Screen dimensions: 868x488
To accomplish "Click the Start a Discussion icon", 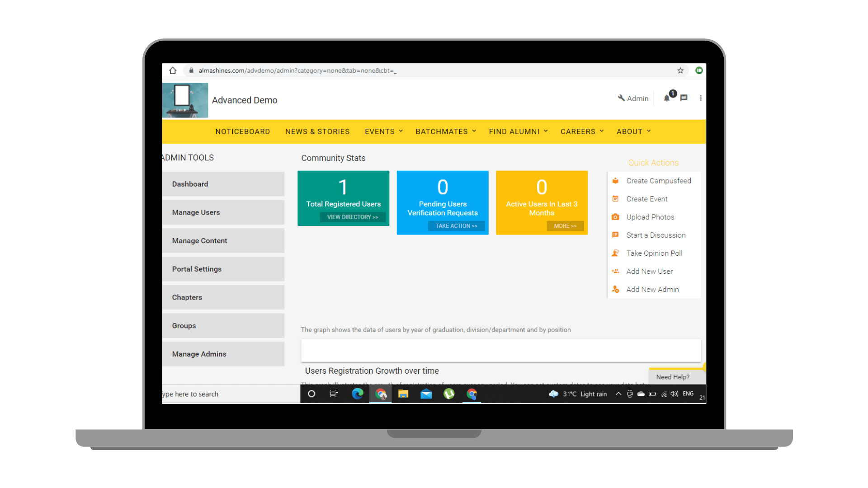I will 615,234.
